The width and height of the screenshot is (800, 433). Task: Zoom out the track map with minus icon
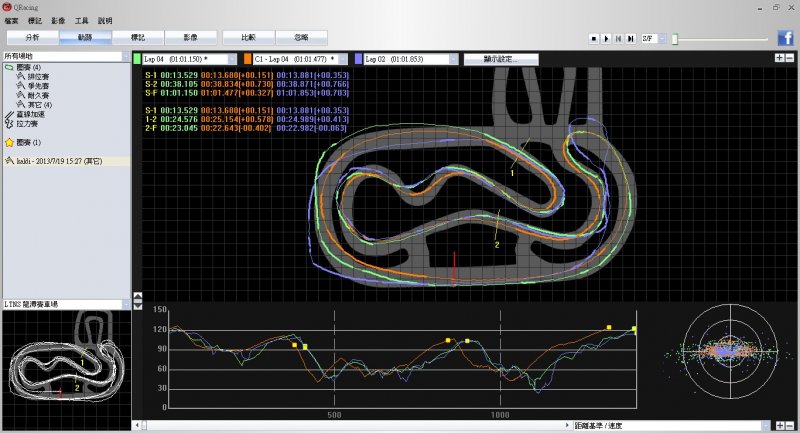tap(789, 58)
